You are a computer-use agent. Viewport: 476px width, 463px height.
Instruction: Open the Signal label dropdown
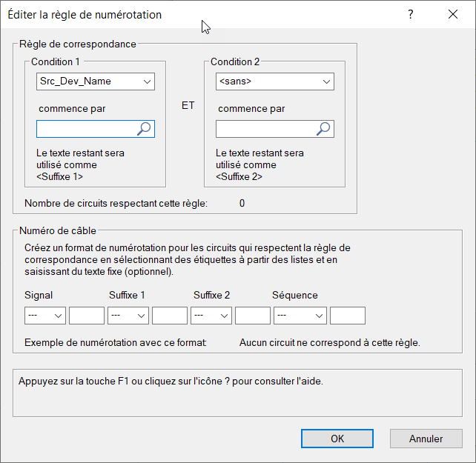[x=45, y=316]
